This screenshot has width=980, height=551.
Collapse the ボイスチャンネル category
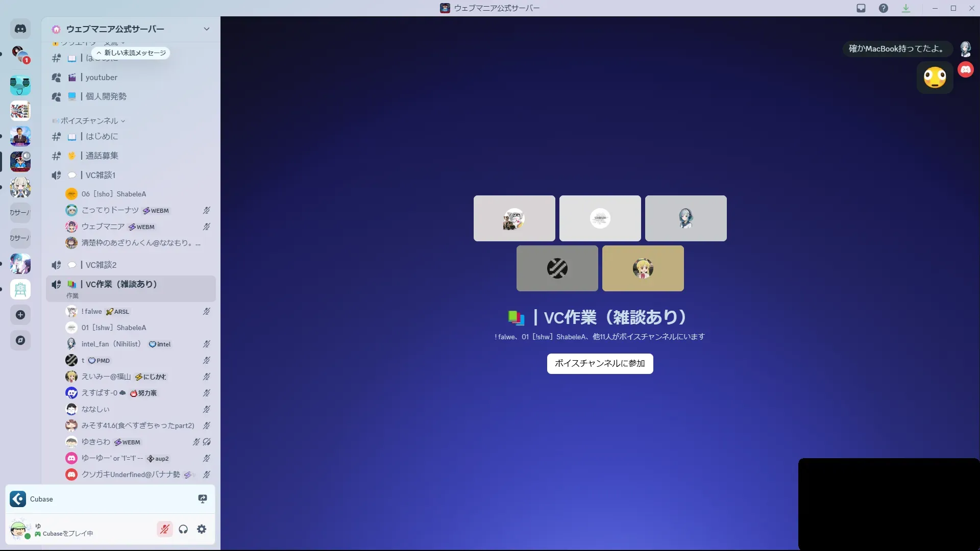click(x=89, y=121)
